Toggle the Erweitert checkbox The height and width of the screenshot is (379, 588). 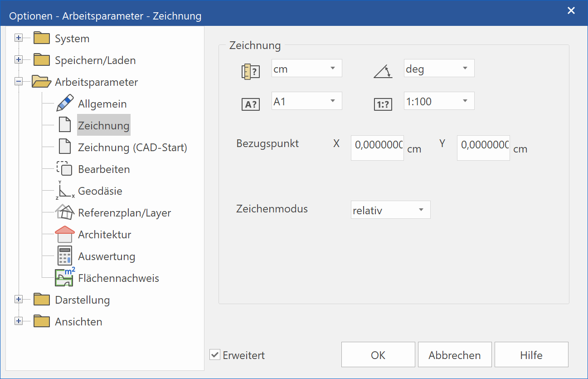(215, 355)
